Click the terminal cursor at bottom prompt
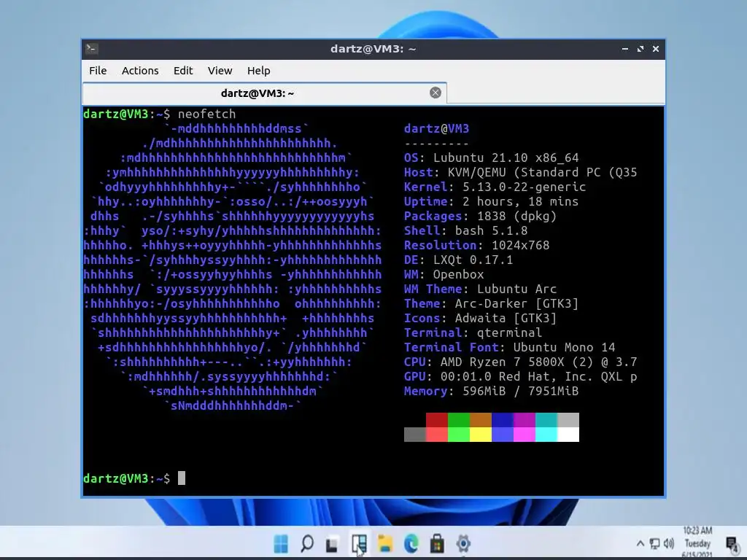The height and width of the screenshot is (560, 747). point(182,478)
